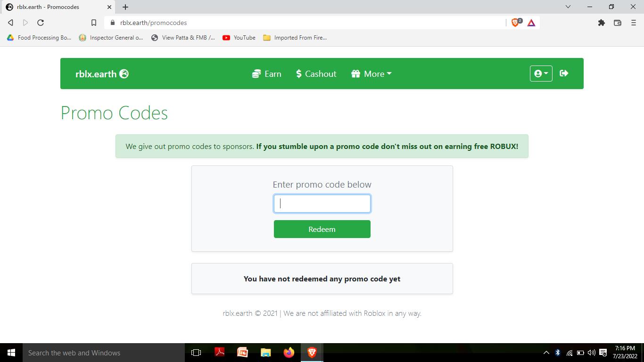Viewport: 644px width, 362px height.
Task: Show hidden system tray icons
Action: 546,353
